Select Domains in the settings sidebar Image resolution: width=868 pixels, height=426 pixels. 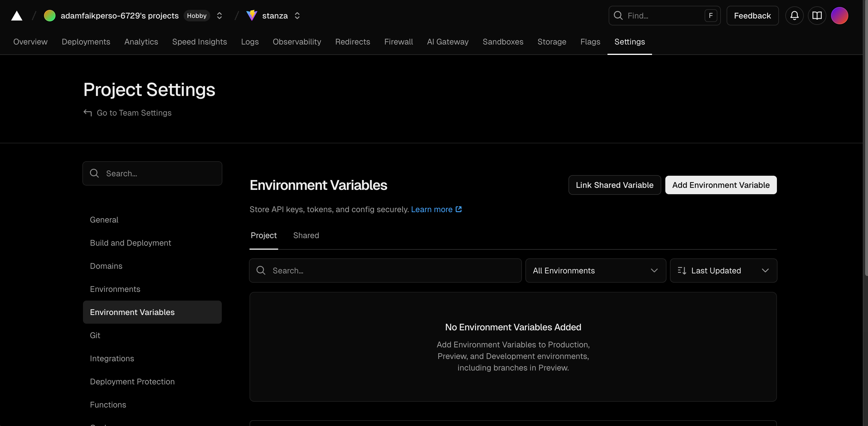(x=106, y=266)
